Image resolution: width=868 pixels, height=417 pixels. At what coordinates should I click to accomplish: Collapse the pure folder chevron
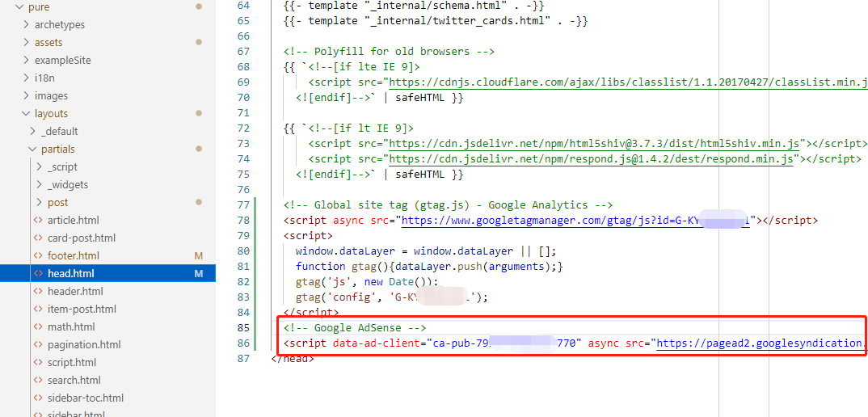(19, 7)
